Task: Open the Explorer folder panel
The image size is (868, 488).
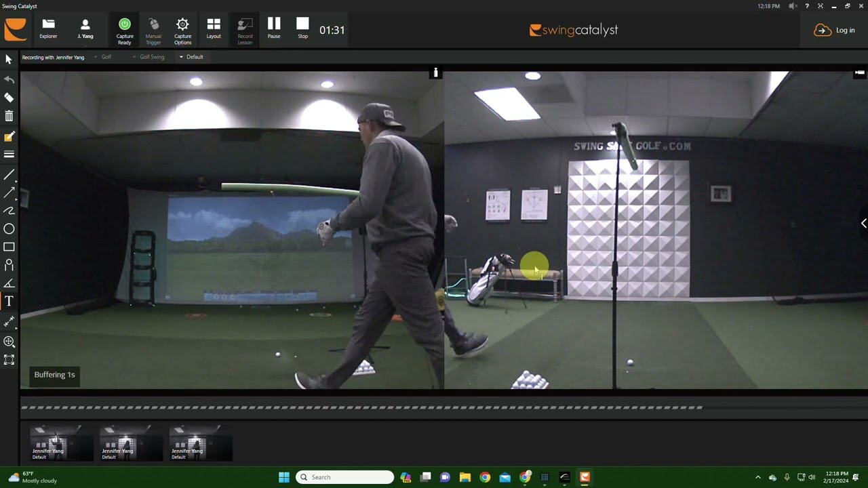Action: (x=48, y=30)
